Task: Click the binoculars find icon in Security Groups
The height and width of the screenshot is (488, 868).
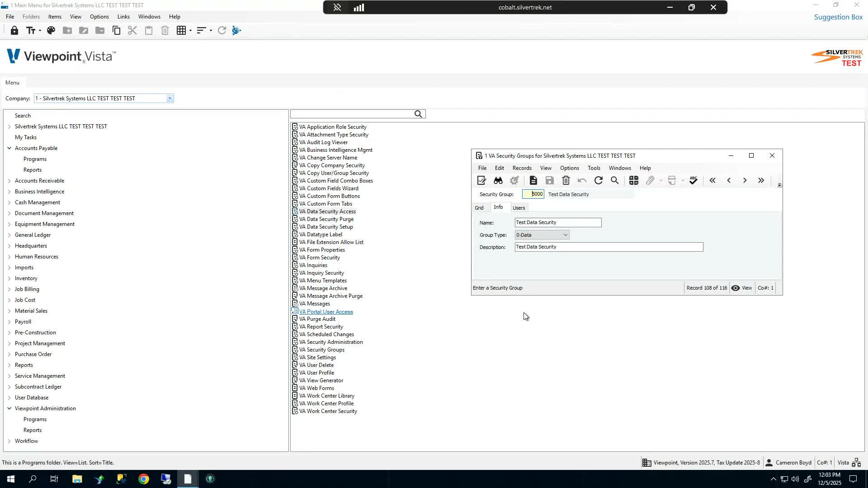Action: coord(498,181)
